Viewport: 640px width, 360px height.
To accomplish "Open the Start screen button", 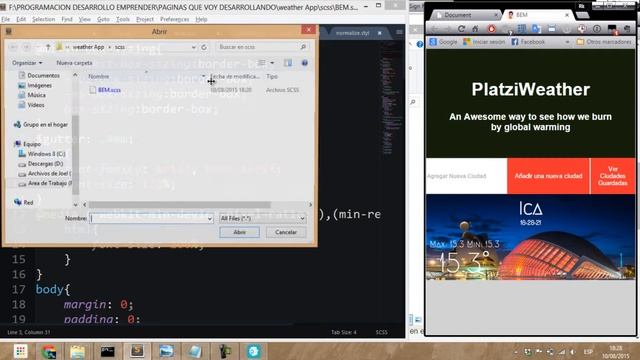I will click(x=20, y=351).
